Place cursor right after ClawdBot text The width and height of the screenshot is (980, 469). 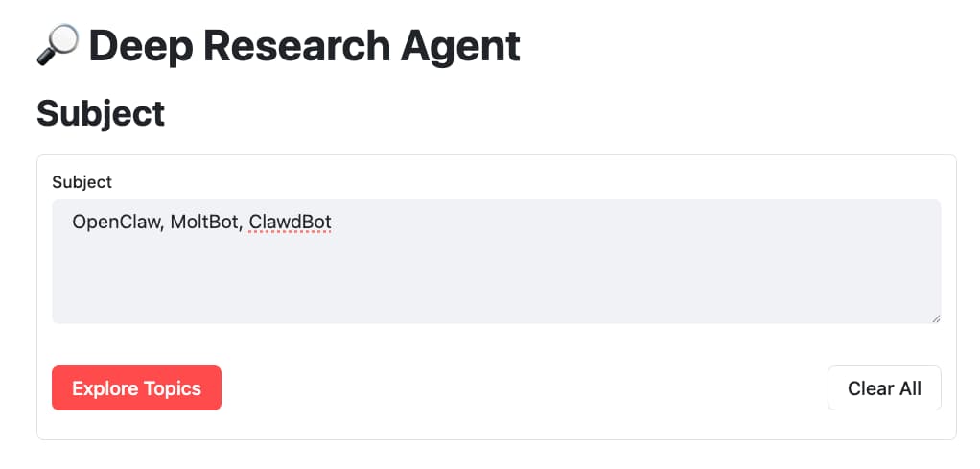(x=333, y=223)
